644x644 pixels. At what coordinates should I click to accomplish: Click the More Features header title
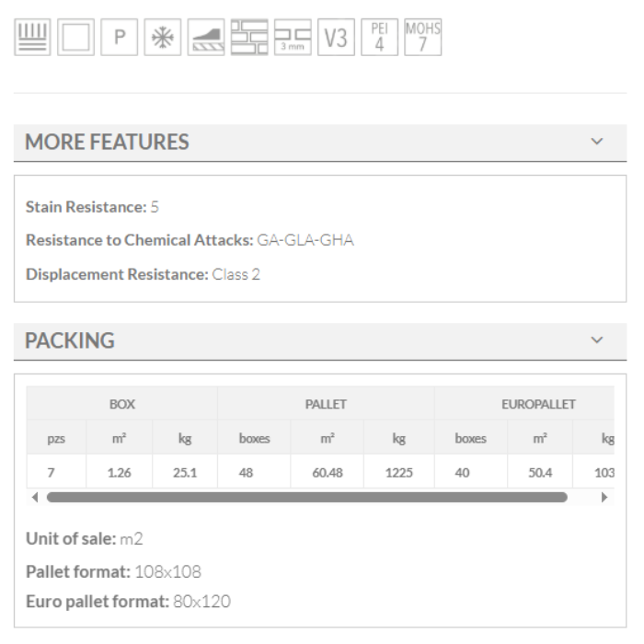click(x=107, y=142)
